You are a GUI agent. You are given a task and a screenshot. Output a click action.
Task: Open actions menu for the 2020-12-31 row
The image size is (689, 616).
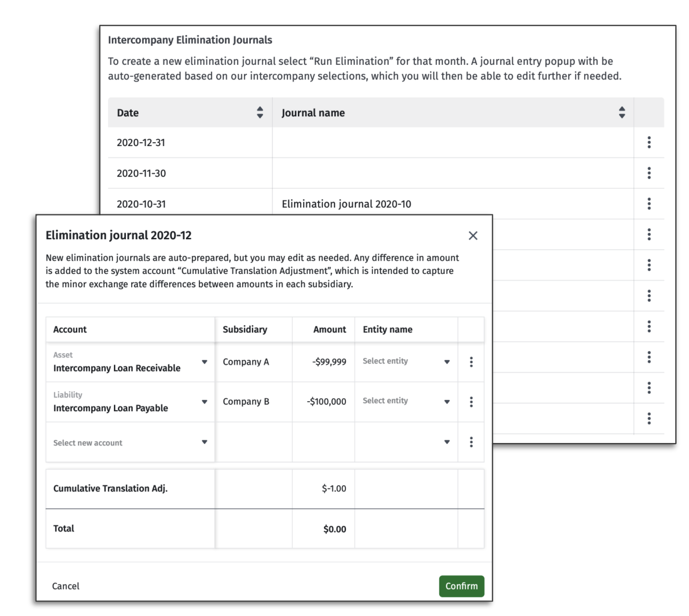650,143
